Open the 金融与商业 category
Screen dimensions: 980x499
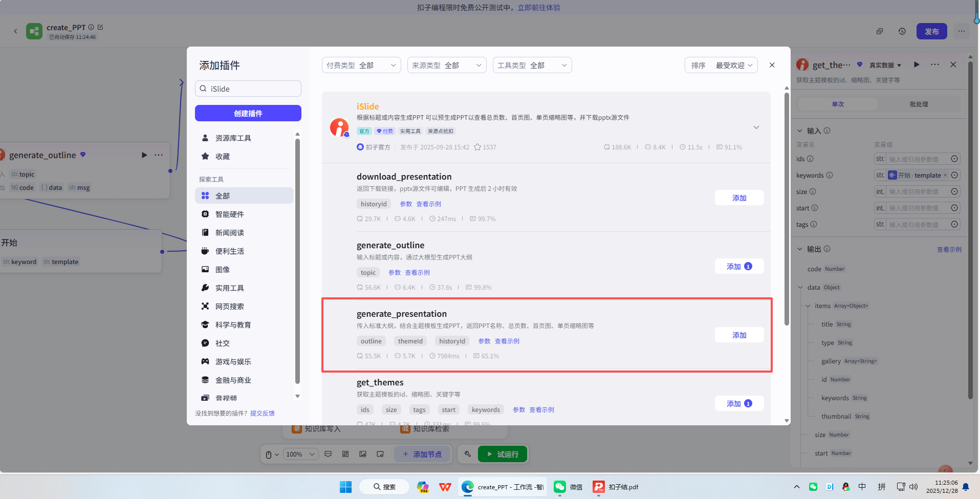[x=244, y=380]
